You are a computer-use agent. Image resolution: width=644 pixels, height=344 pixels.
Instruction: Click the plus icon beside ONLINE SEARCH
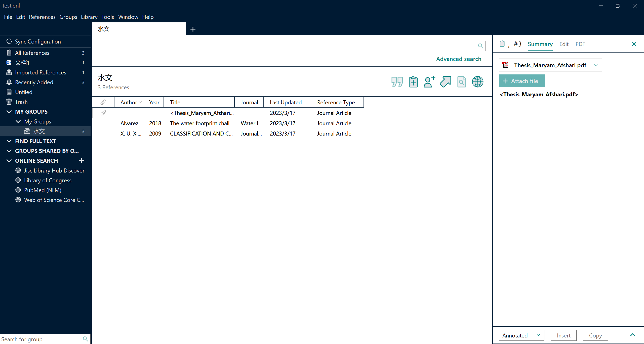(82, 160)
